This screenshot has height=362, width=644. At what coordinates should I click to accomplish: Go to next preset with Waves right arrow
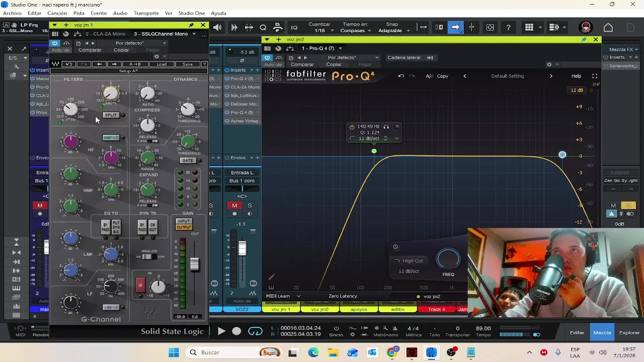click(114, 64)
